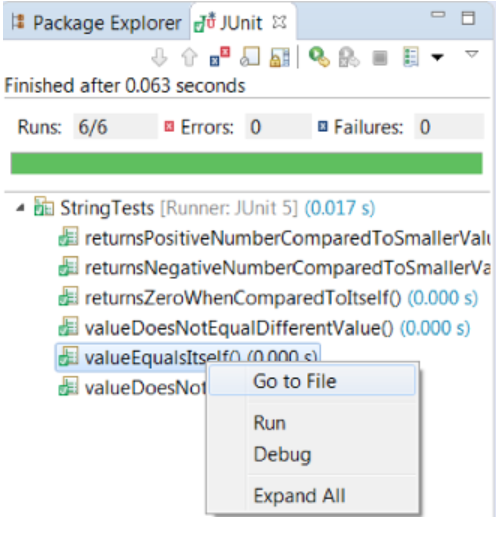Select Debug in the context menu

(x=282, y=455)
